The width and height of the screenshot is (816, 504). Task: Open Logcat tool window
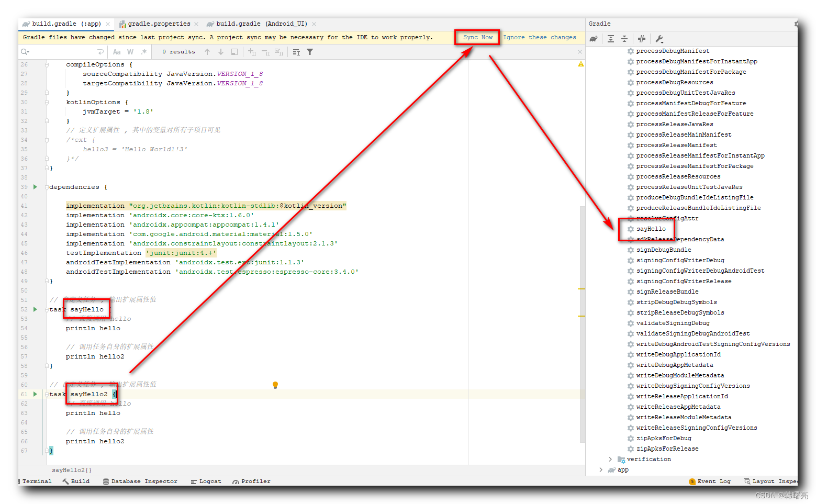206,481
